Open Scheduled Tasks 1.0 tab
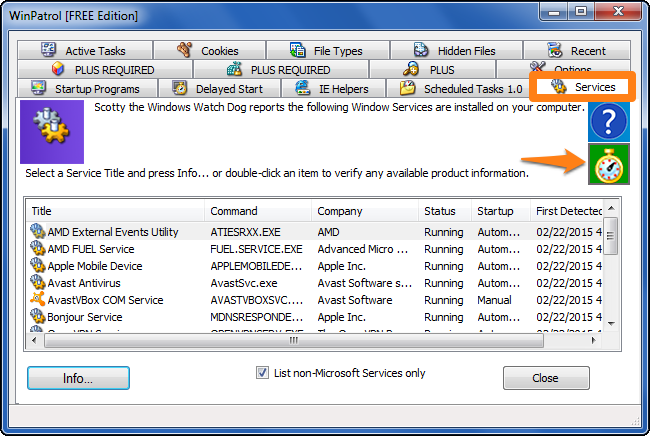Viewport: 650px width, 436px height. (x=460, y=88)
